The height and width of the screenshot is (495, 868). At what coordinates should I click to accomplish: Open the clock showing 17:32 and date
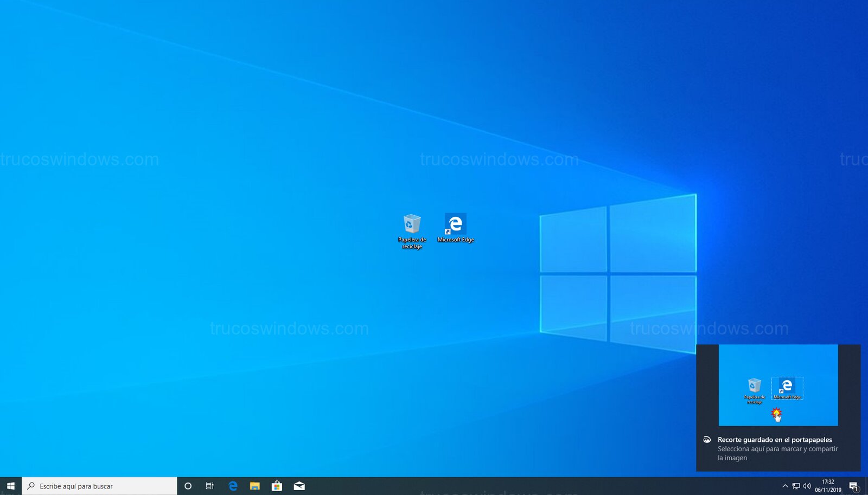point(828,486)
